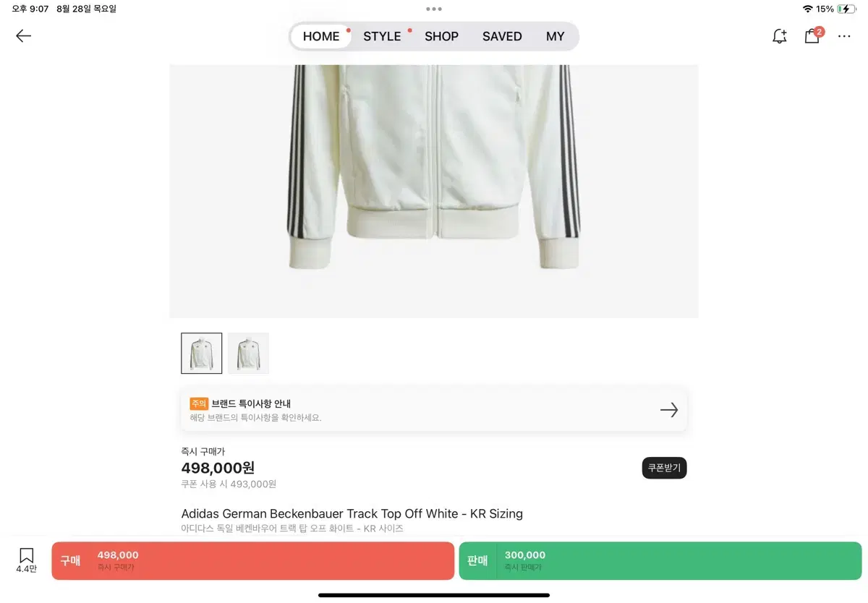
Task: Open the SHOP tab
Action: tap(441, 36)
